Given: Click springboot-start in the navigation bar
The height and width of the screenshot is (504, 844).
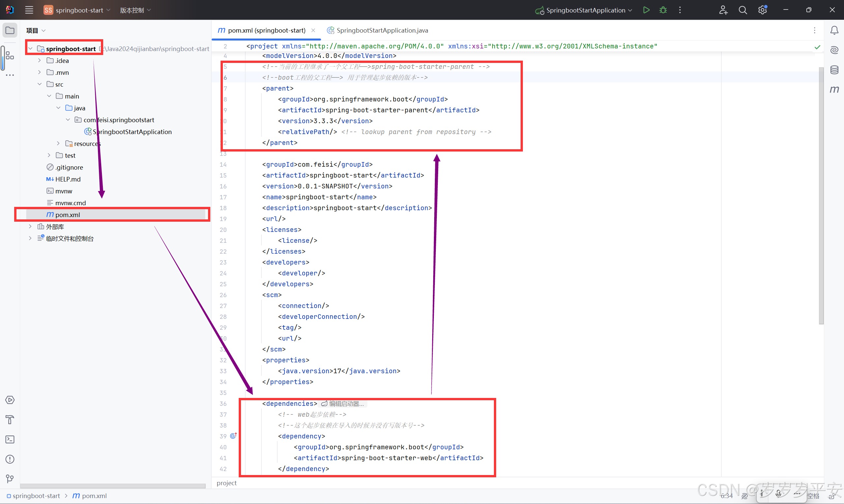Looking at the screenshot, I should pyautogui.click(x=33, y=496).
